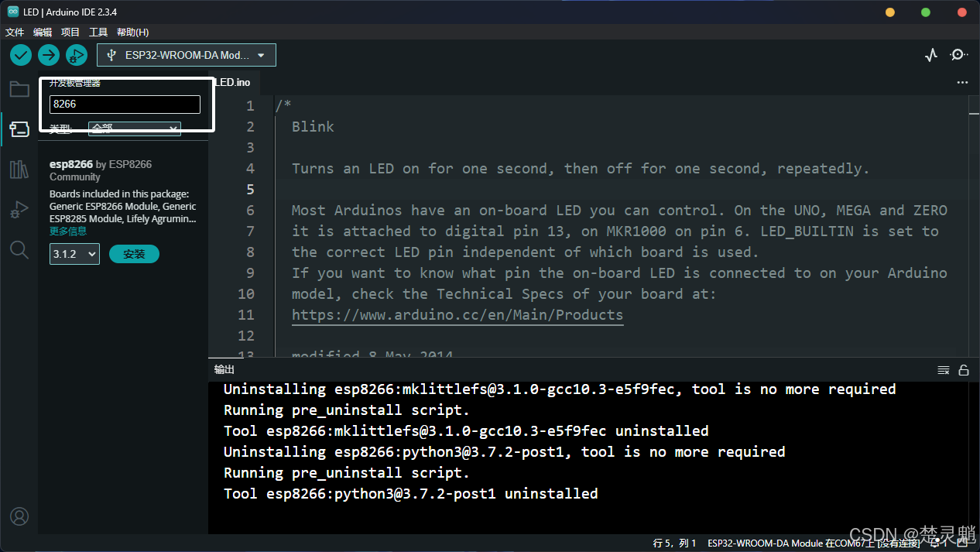Image resolution: width=980 pixels, height=552 pixels.
Task: Click the last output line about python3 uninstalled
Action: tap(410, 493)
